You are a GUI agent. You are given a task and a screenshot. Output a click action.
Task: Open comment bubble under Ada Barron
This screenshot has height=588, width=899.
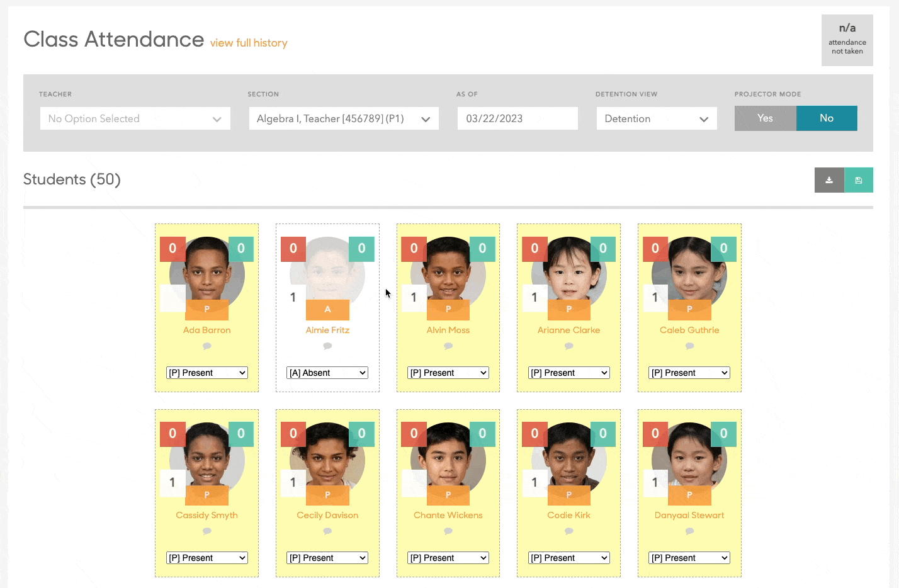(x=206, y=346)
